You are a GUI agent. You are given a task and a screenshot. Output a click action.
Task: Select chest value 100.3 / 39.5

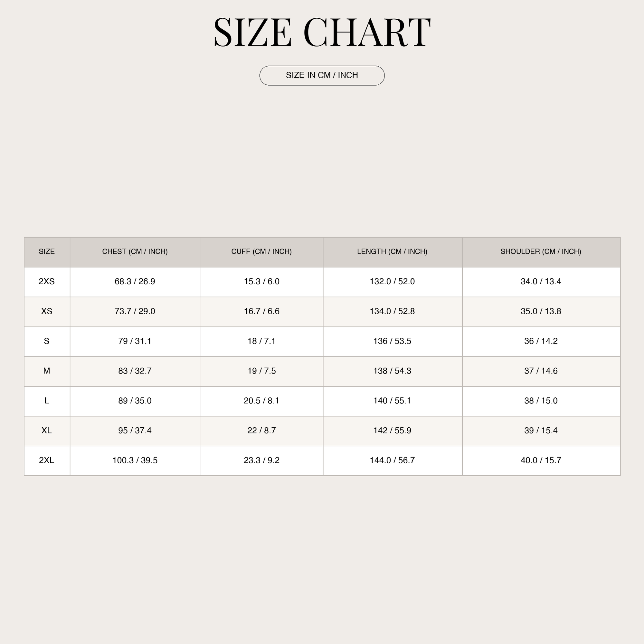[x=135, y=460]
